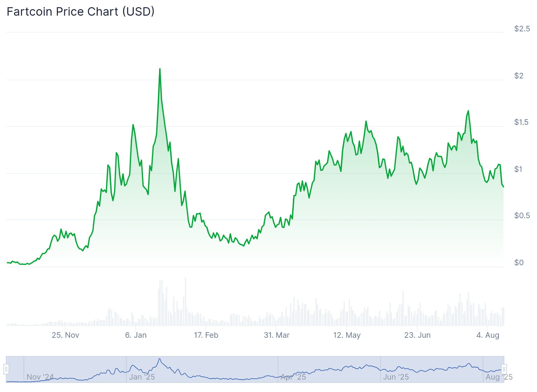The image size is (537, 392).
Task: Click the tallest volume bar
Action: point(185,302)
